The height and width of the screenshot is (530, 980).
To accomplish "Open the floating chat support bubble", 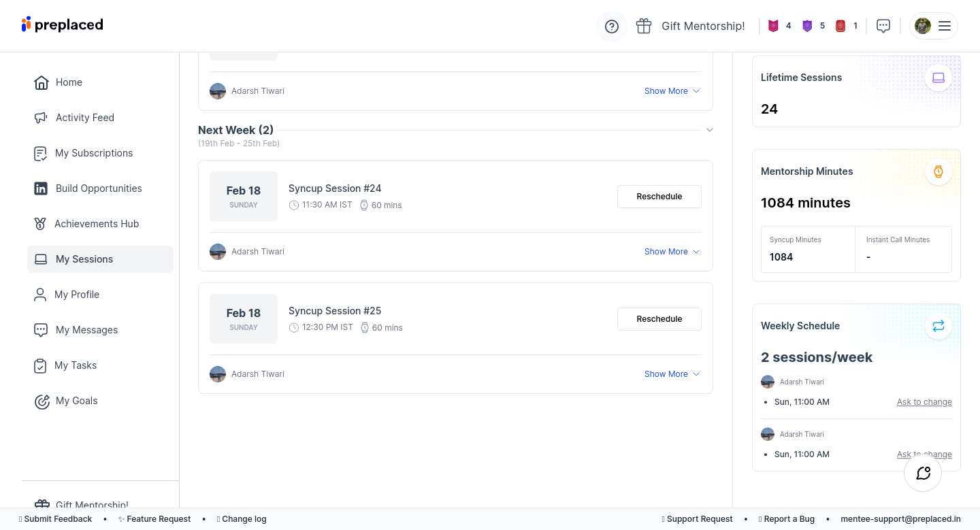I will [922, 473].
